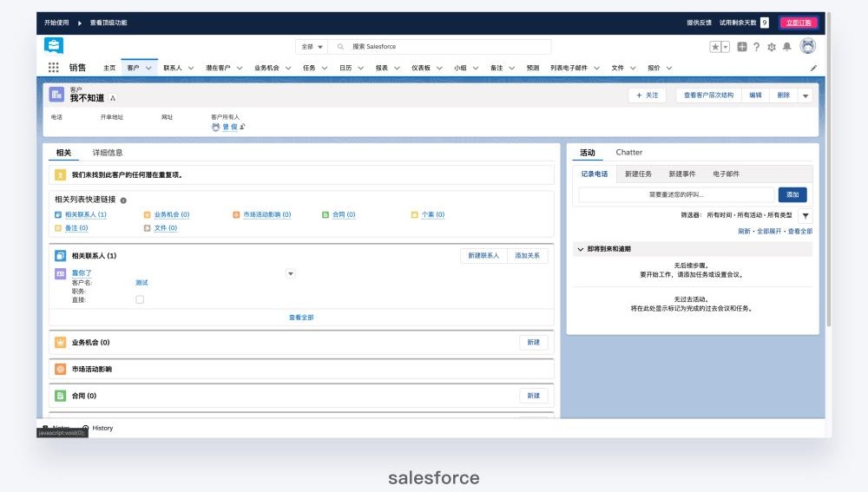Open the account link 测试
The height and width of the screenshot is (492, 868).
(x=141, y=283)
